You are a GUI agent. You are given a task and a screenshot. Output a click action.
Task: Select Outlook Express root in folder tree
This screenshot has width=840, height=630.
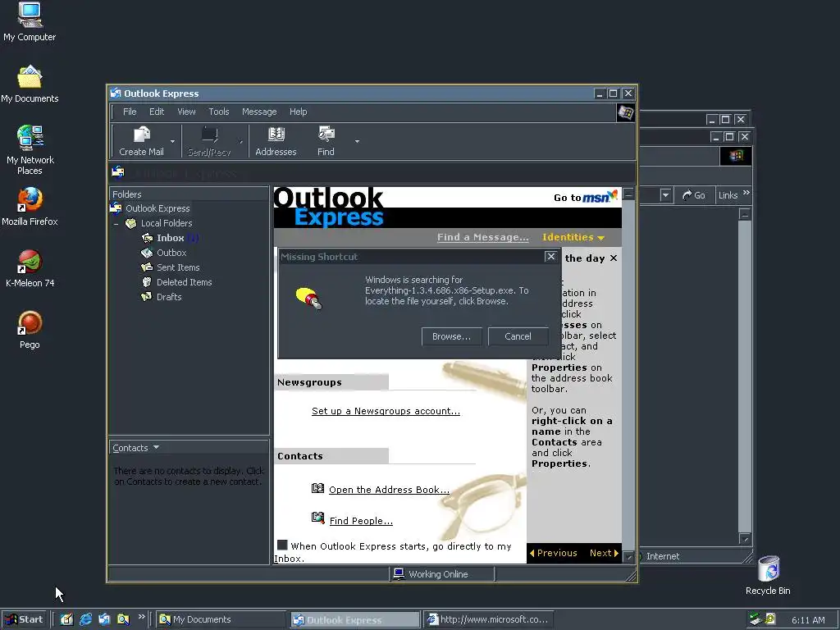[x=157, y=208]
